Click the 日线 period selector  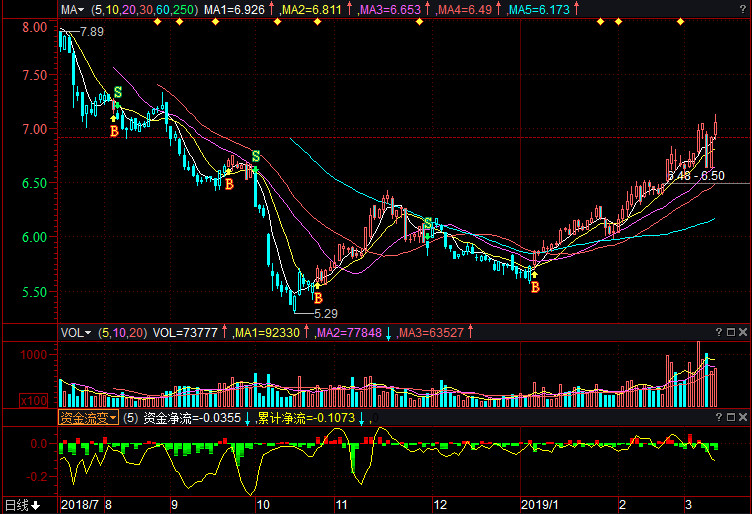(22, 505)
